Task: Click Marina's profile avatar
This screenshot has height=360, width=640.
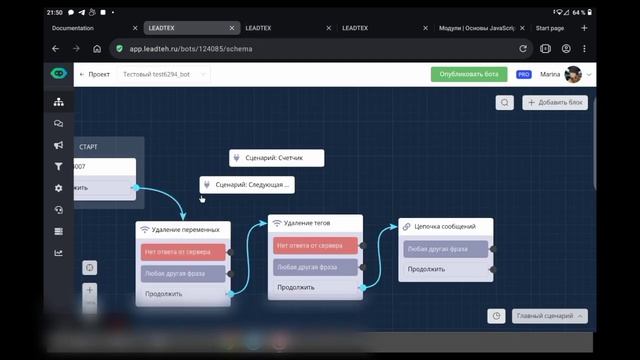Action: (x=573, y=74)
